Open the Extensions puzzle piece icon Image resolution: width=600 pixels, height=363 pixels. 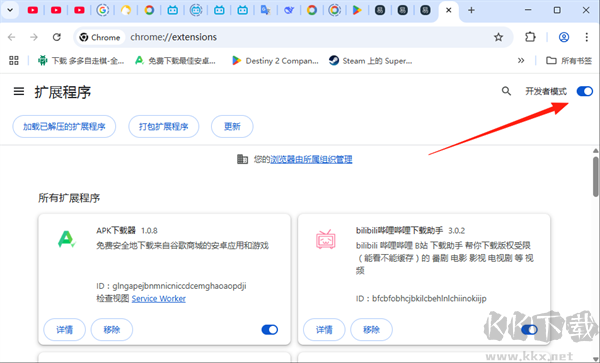point(530,37)
